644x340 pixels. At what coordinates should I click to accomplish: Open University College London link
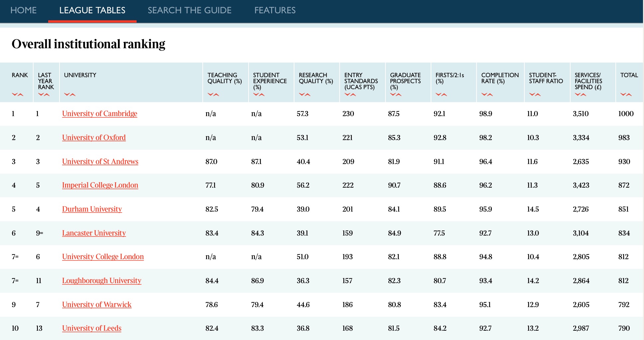pyautogui.click(x=103, y=257)
